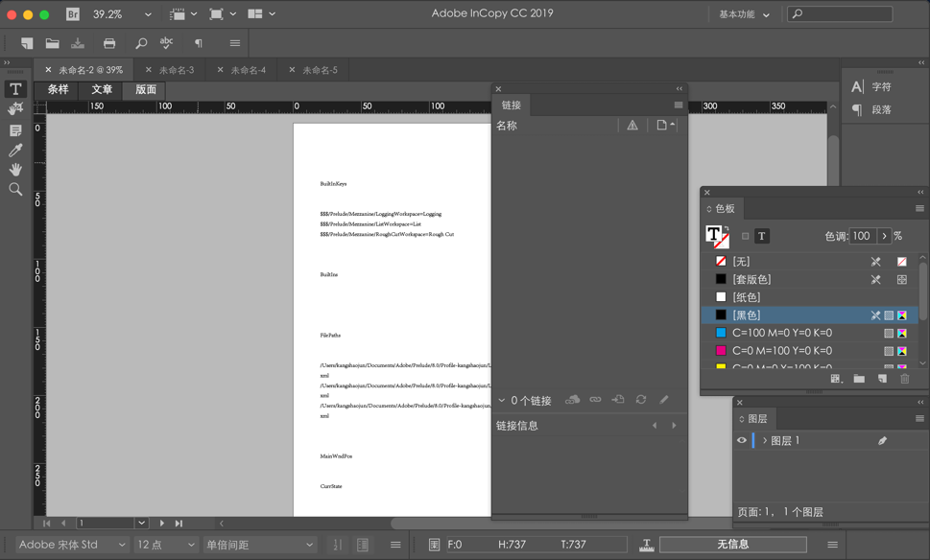Open the 基本功能 workspace dropdown
Screen dimensions: 930x560
pyautogui.click(x=745, y=14)
